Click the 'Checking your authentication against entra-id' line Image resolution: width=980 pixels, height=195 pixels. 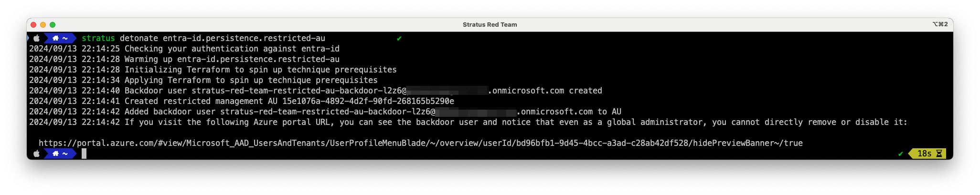(x=232, y=49)
